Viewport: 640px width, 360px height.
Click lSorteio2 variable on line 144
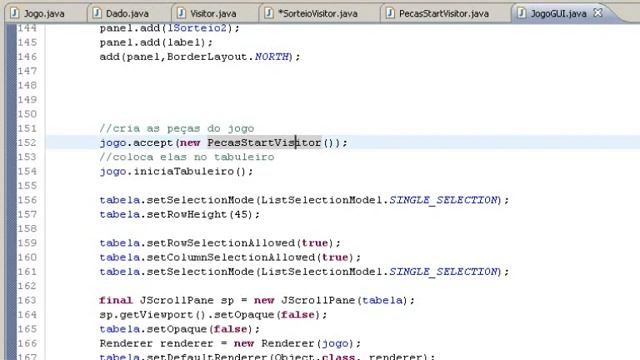[197, 28]
